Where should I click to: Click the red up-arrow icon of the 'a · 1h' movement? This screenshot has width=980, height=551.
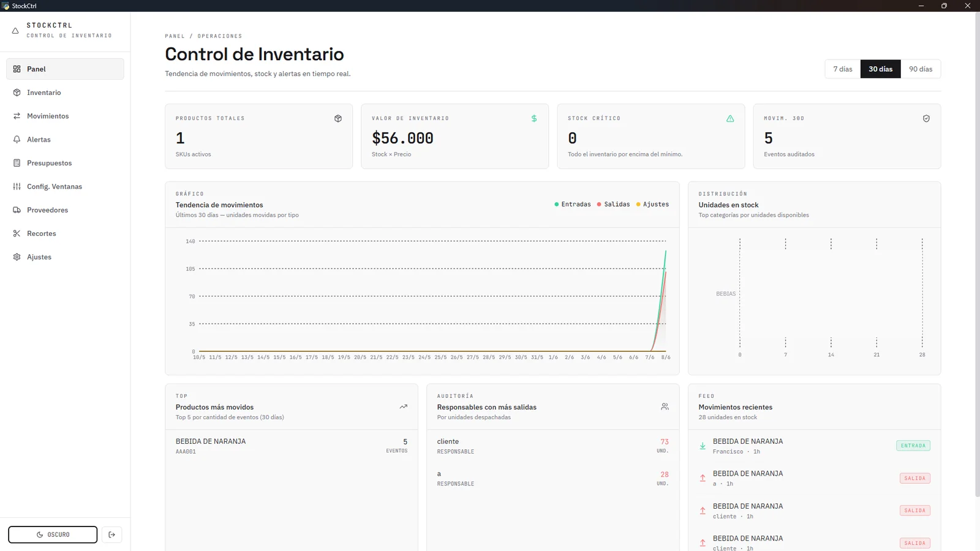pos(703,478)
